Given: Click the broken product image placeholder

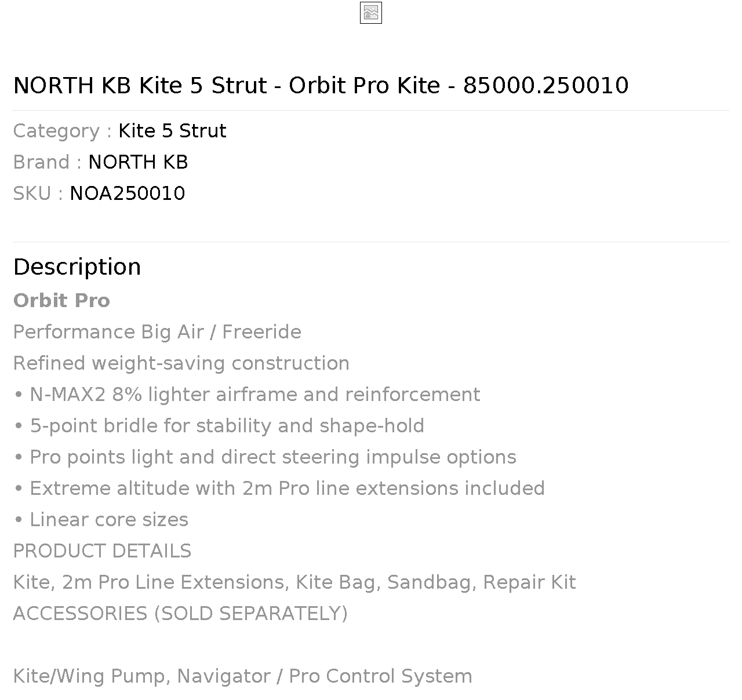Looking at the screenshot, I should point(371,13).
